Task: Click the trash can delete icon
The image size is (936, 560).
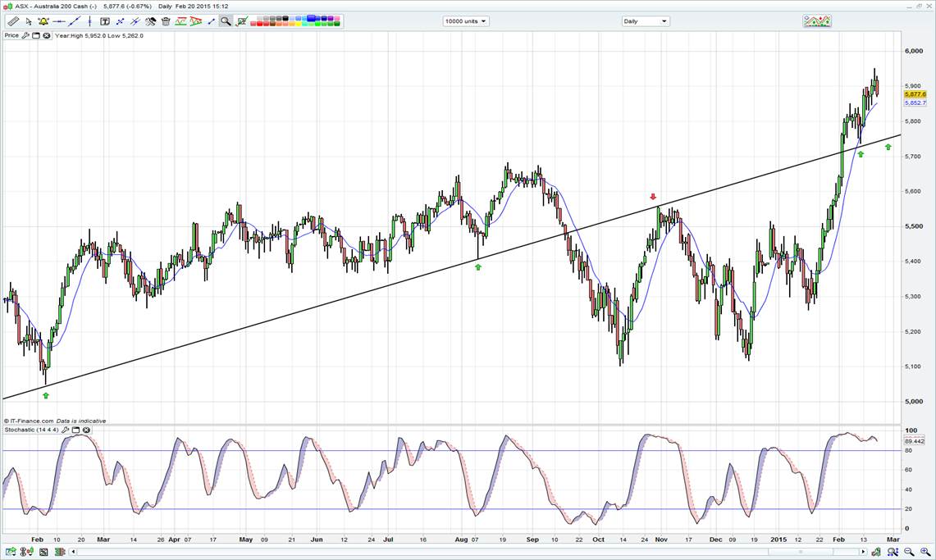Action: coord(166,21)
